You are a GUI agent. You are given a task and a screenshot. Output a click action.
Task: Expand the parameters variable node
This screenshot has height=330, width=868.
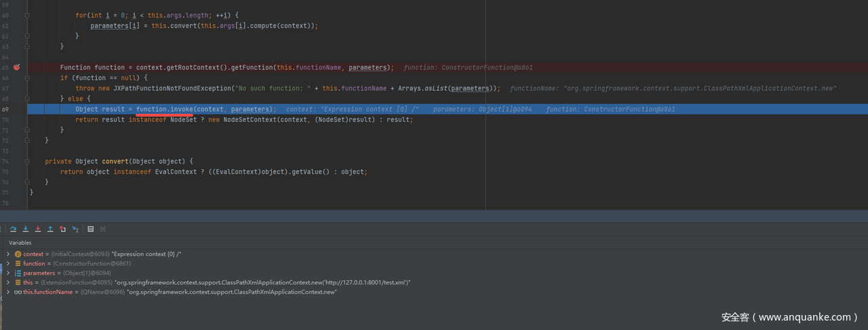point(8,273)
